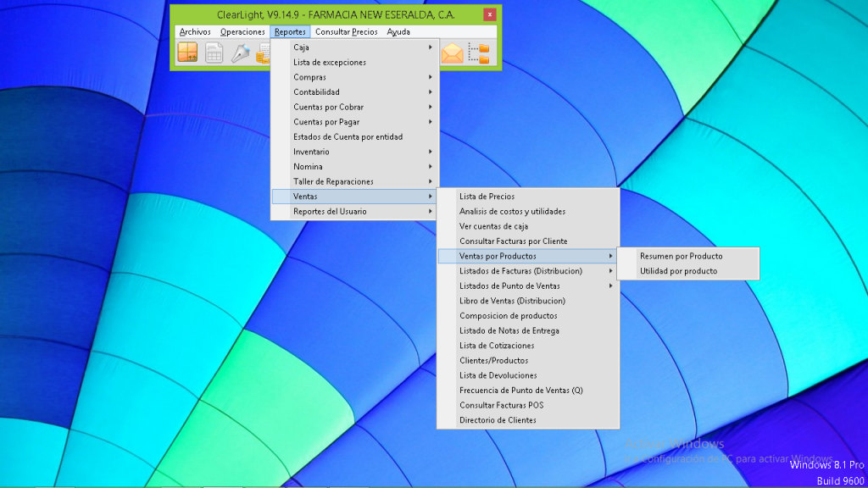The width and height of the screenshot is (868, 488).
Task: Open the Consultar Precios menu
Action: 347,32
